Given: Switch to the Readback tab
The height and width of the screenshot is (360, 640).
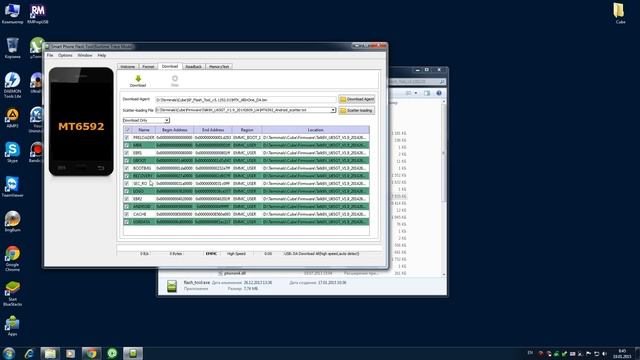Looking at the screenshot, I should pyautogui.click(x=193, y=67).
